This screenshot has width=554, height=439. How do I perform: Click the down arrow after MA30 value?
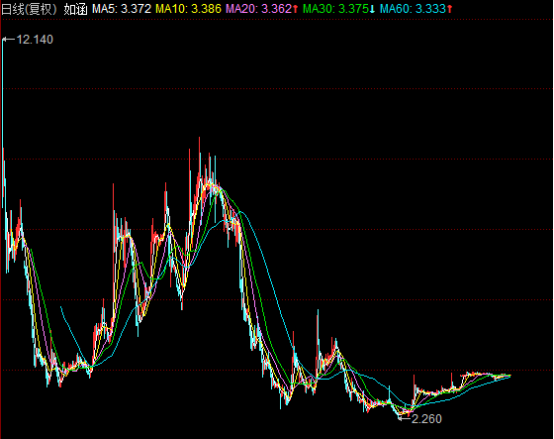(x=372, y=9)
